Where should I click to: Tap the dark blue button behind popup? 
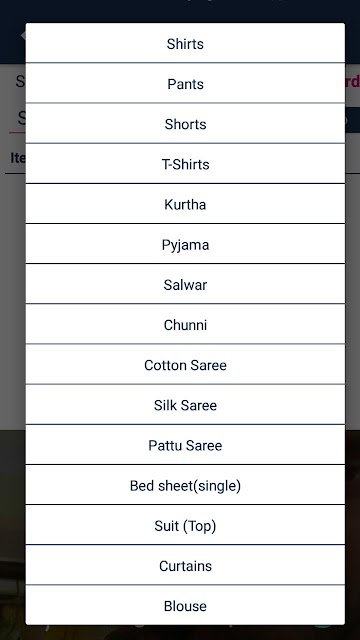point(353,120)
